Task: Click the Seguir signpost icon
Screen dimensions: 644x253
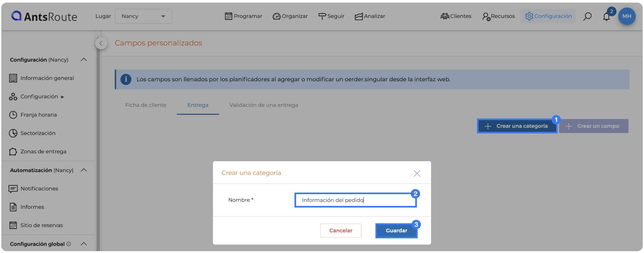Action: pos(322,16)
